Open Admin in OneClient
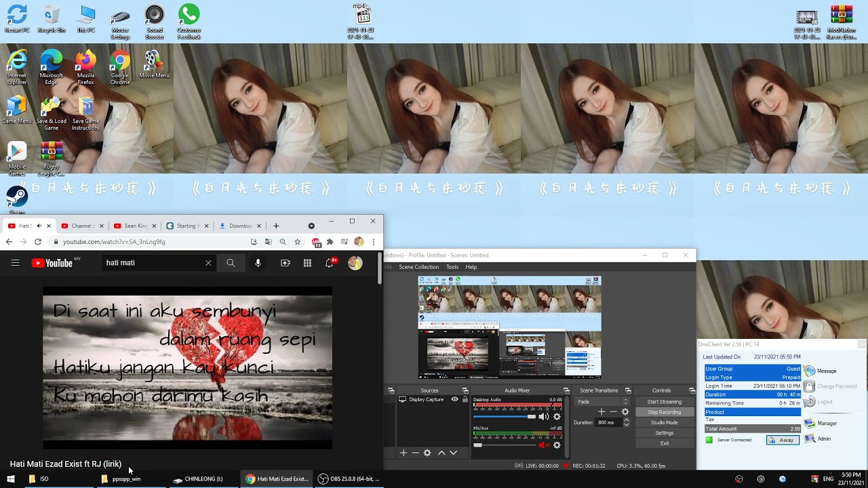This screenshot has height=488, width=868. pyautogui.click(x=818, y=439)
